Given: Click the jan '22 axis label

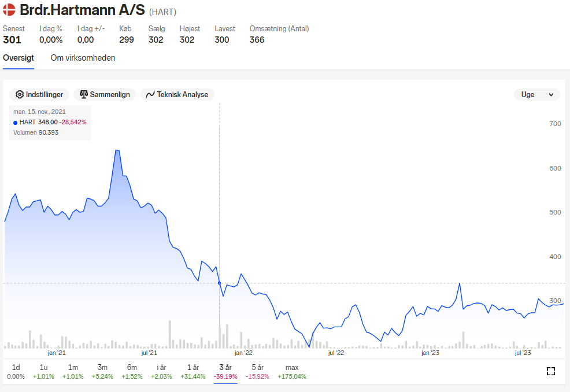Looking at the screenshot, I should coord(243,353).
